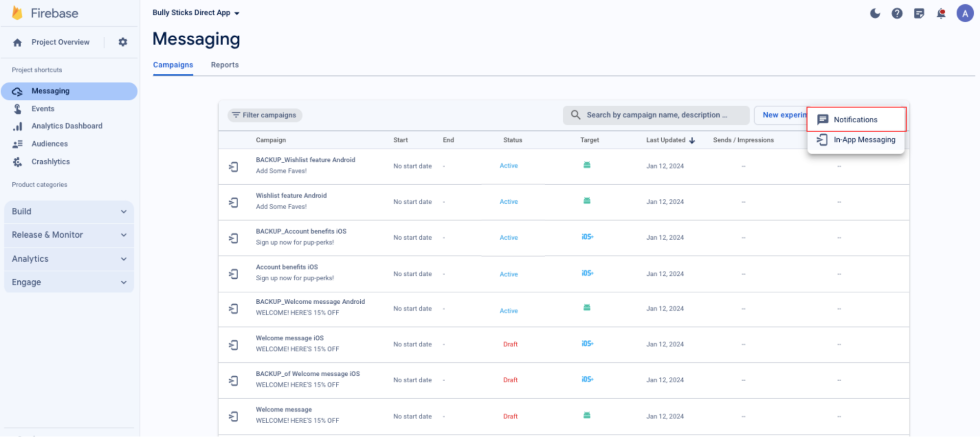
Task: Open project settings gear icon
Action: pyautogui.click(x=123, y=42)
